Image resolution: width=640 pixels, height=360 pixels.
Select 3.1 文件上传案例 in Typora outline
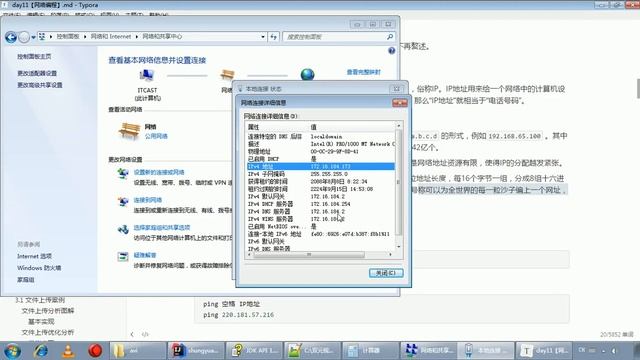[40, 300]
